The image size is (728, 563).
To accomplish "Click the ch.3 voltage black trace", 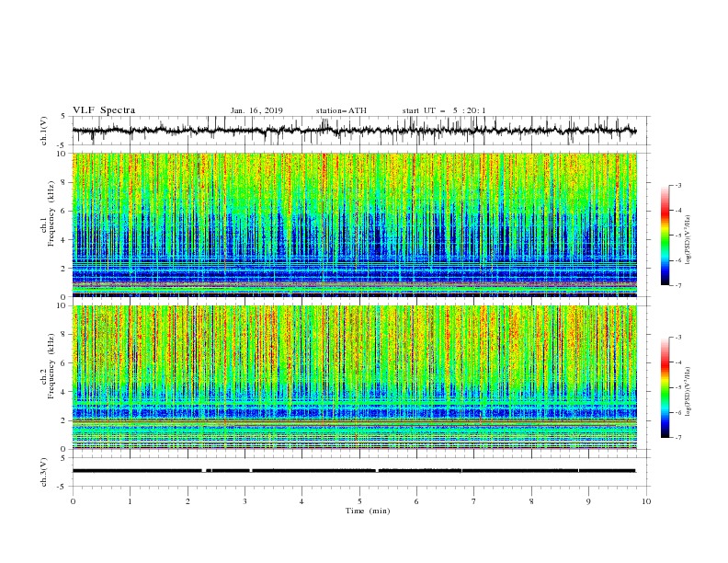I will [354, 471].
